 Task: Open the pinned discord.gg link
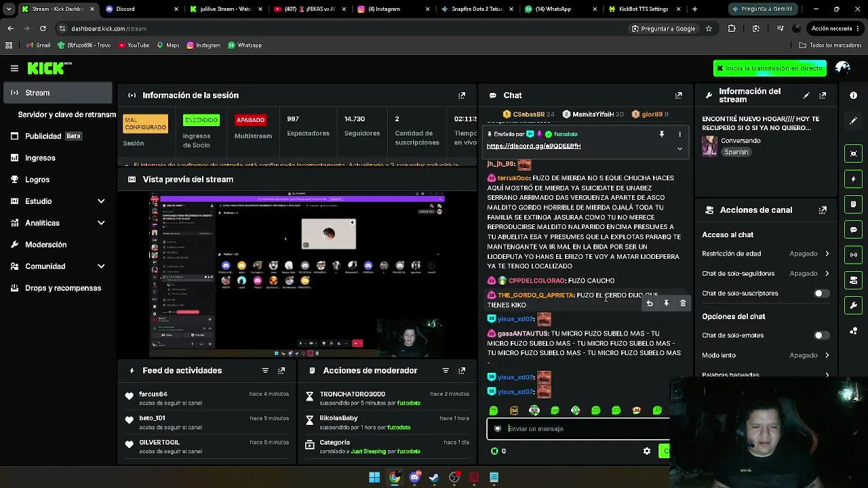[x=534, y=146]
